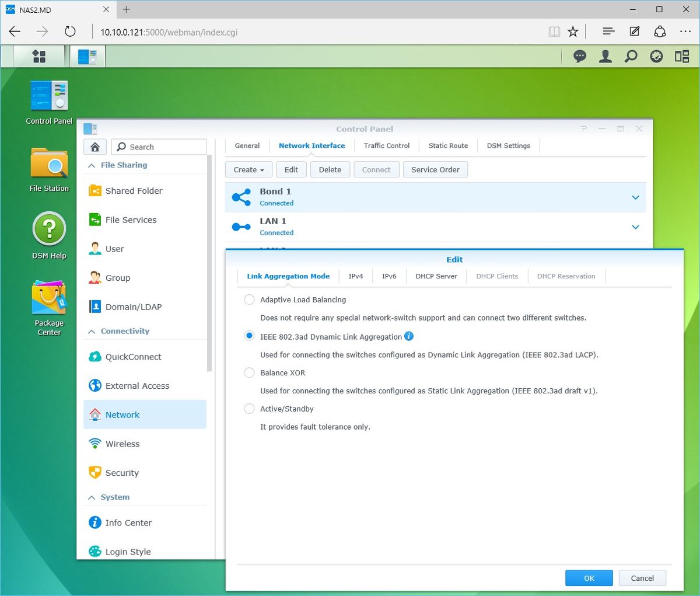The width and height of the screenshot is (700, 596).
Task: Expand the LAN 1 details chevron
Action: click(x=636, y=227)
